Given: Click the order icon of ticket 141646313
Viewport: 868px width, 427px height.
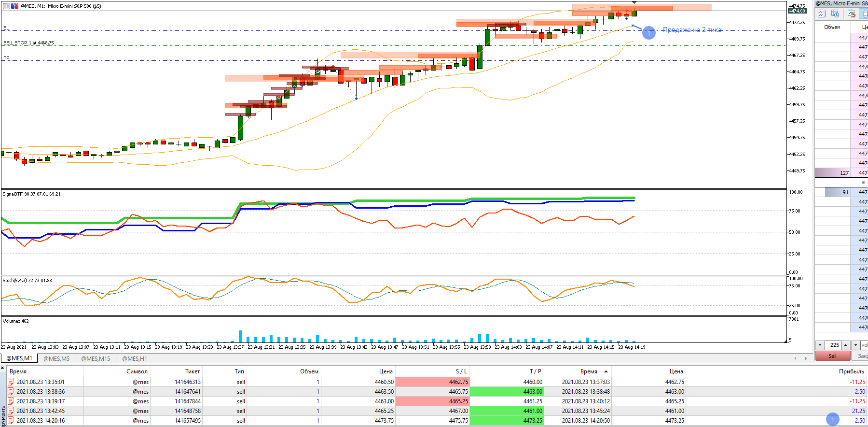Looking at the screenshot, I should 11,382.
